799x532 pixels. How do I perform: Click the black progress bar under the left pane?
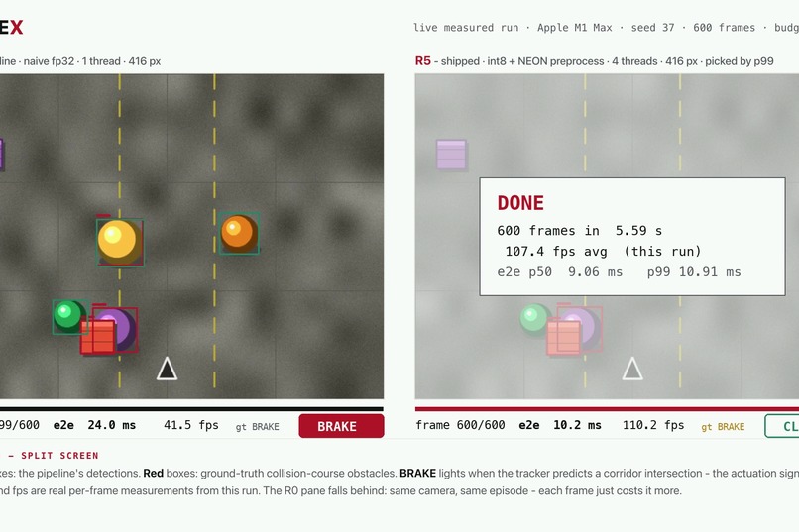point(191,409)
